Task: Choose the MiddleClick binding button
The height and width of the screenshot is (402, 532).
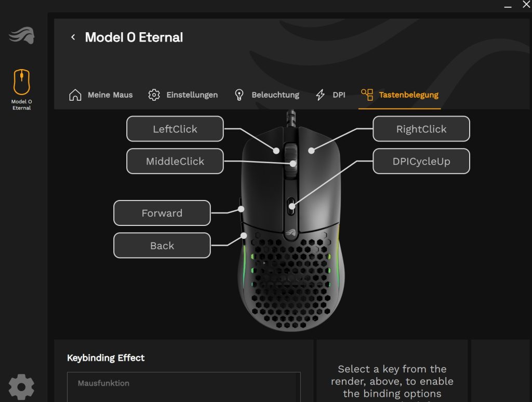Action: 175,161
